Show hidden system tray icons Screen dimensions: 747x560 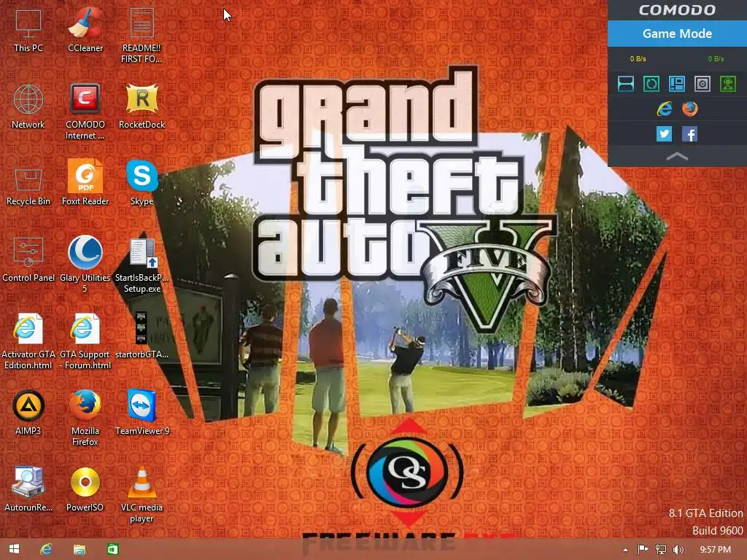pos(625,550)
